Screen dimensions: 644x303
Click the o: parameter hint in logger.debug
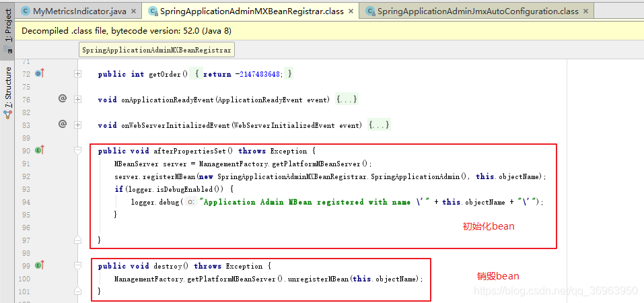(190, 202)
